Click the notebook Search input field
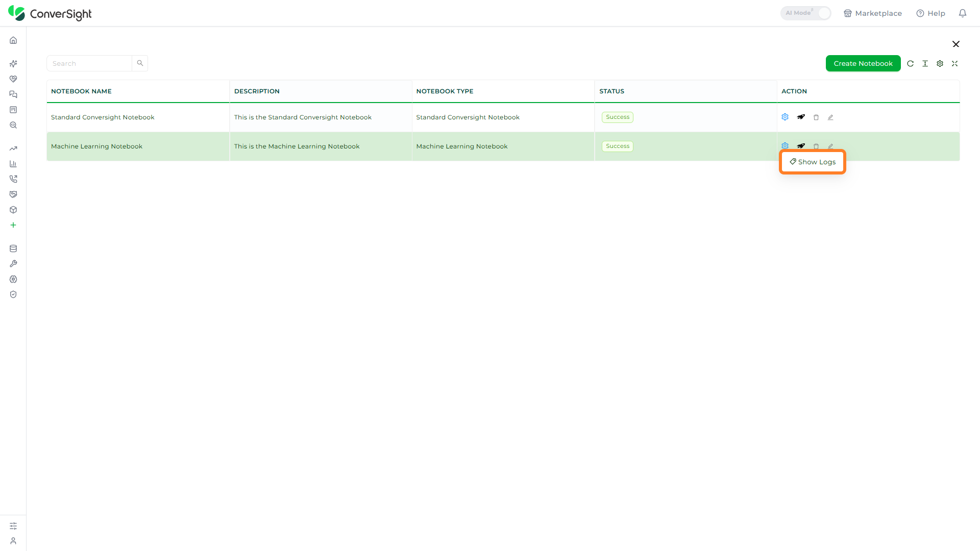 pos(89,63)
